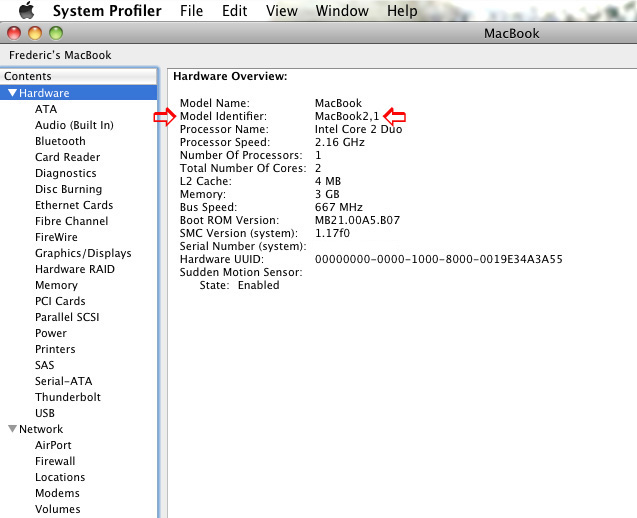637x518 pixels.
Task: Select Locations under Network
Action: 60,477
